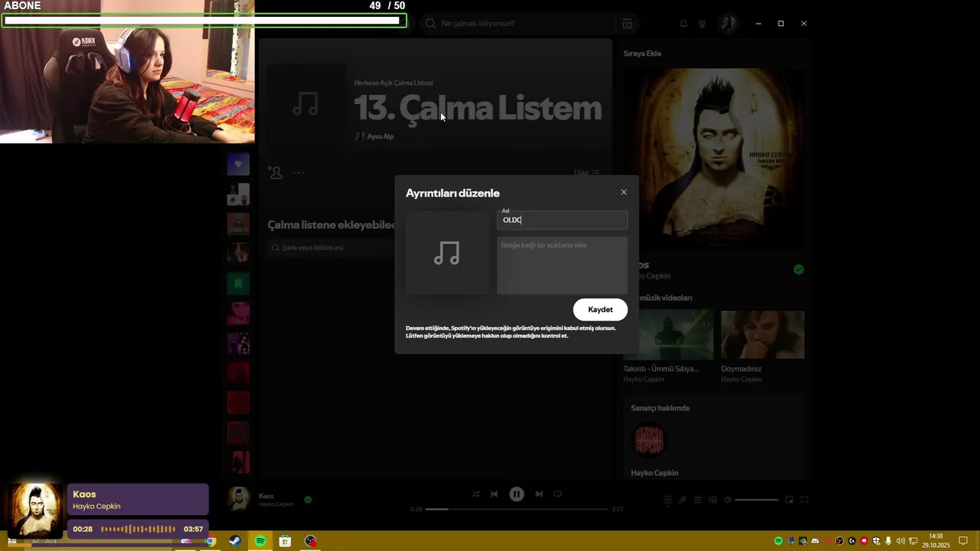Open notifications bell icon
This screenshot has width=980, height=551.
(x=684, y=24)
